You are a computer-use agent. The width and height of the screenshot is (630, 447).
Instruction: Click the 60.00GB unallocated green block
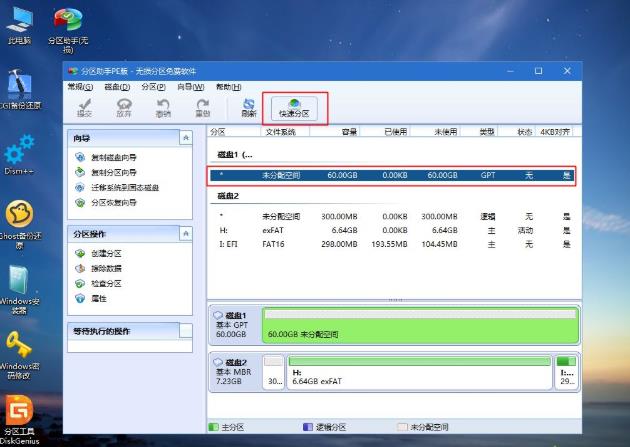click(x=420, y=325)
